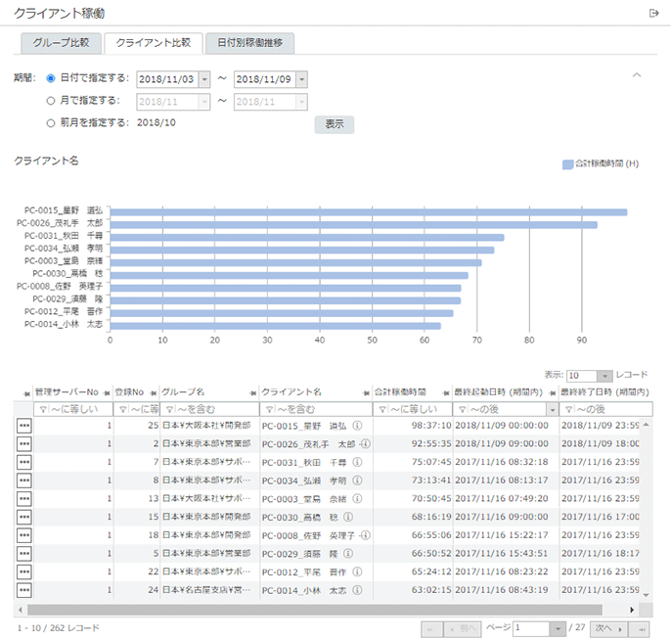The image size is (672, 640).
Task: Click info icon beside PC-0030_高橋 稔
Action: point(349,517)
